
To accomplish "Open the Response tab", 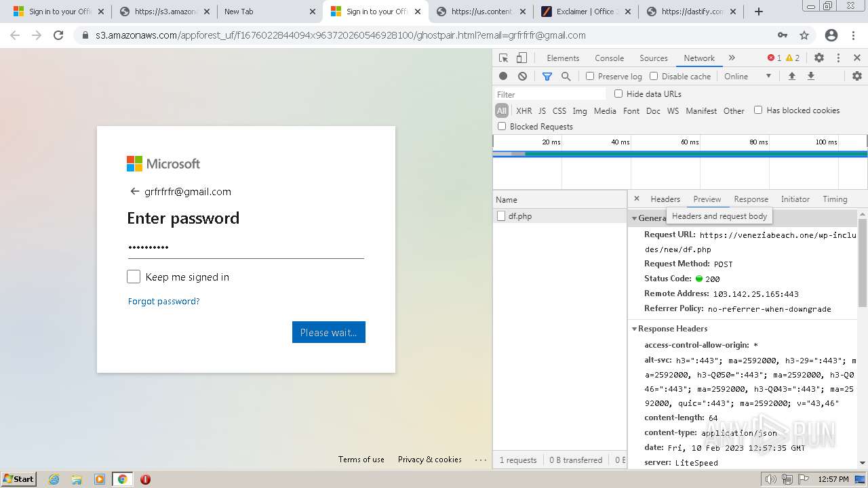I will coord(751,199).
